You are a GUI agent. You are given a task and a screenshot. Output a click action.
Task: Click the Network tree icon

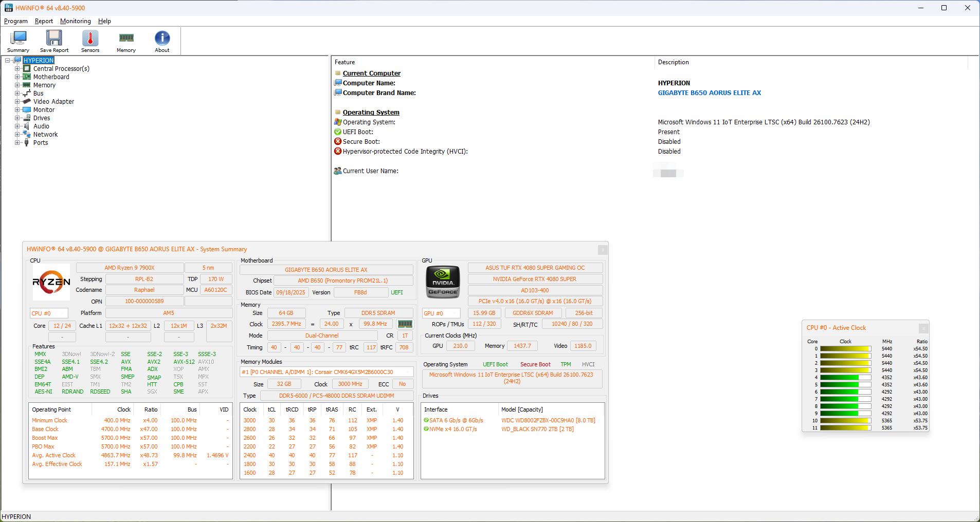27,134
